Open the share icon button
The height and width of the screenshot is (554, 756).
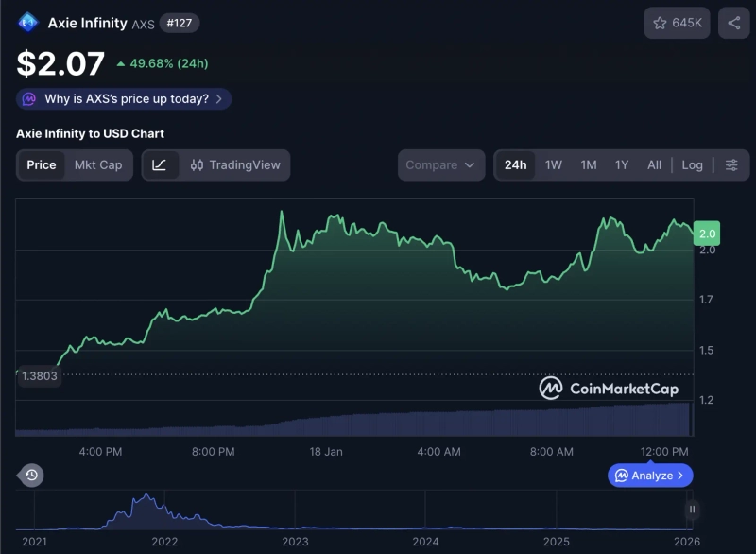click(x=733, y=23)
